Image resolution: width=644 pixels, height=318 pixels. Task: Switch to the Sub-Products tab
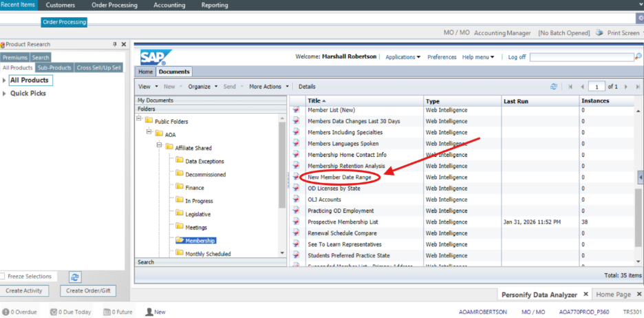click(54, 67)
